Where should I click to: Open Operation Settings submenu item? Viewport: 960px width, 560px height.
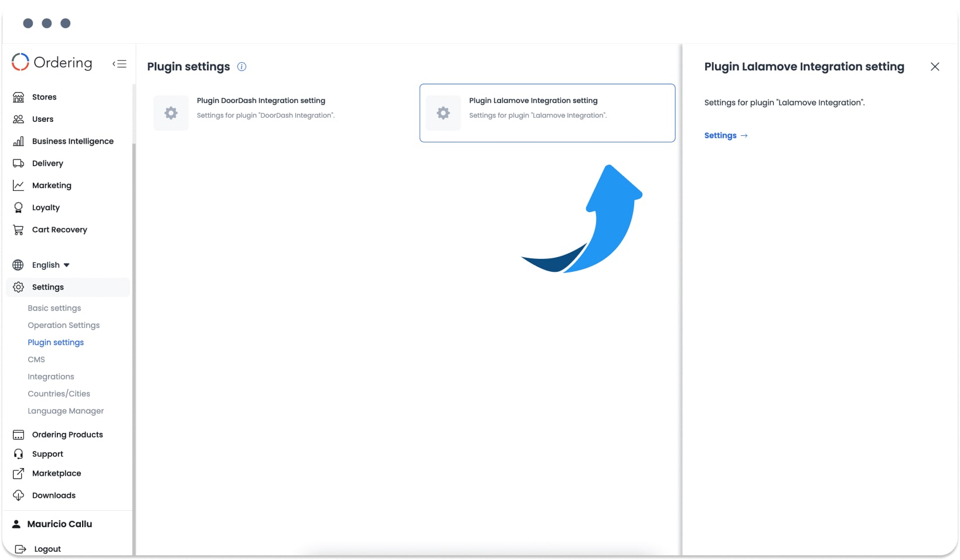[64, 325]
